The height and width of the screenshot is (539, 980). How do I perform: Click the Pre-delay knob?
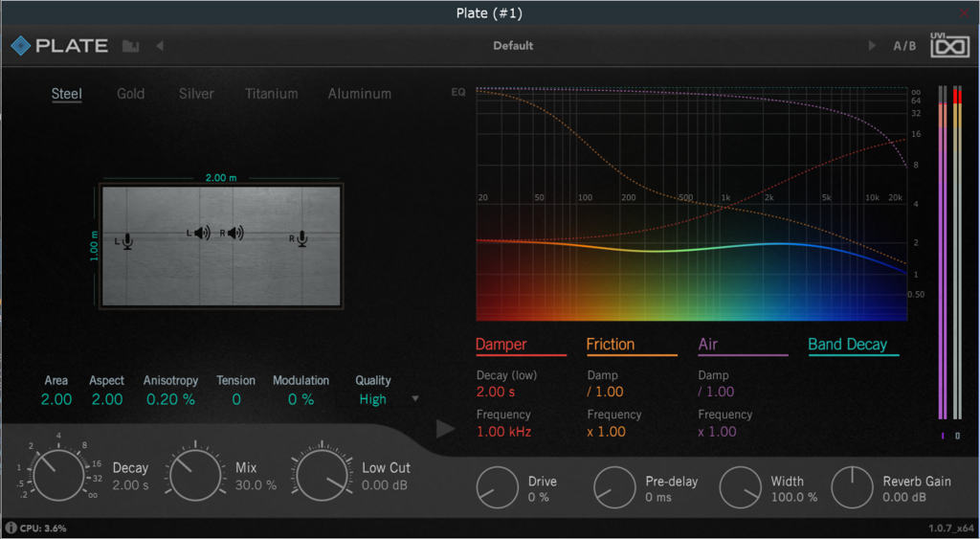pyautogui.click(x=614, y=487)
